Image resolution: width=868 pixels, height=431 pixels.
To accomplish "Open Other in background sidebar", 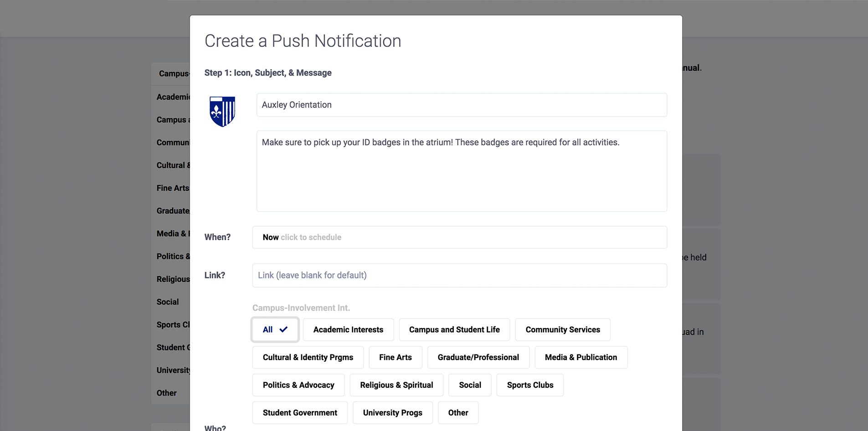I will [166, 393].
